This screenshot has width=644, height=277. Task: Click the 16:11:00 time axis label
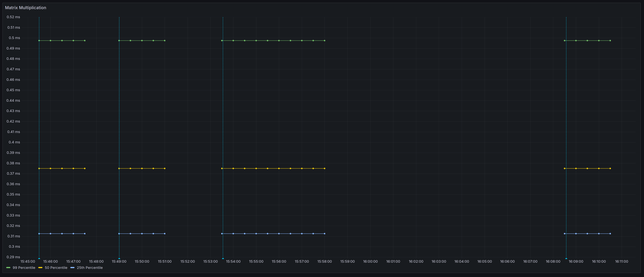tap(622, 261)
